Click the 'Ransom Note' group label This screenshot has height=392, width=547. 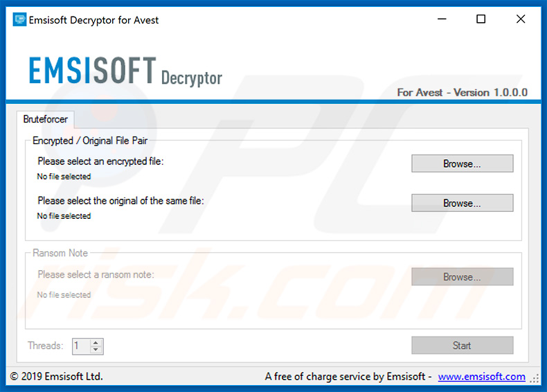click(60, 253)
